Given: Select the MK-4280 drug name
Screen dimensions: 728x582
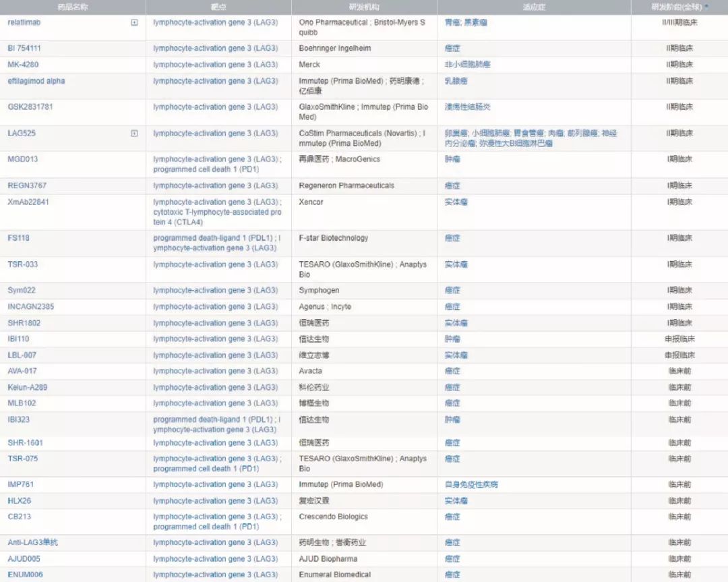Looking at the screenshot, I should [23, 65].
